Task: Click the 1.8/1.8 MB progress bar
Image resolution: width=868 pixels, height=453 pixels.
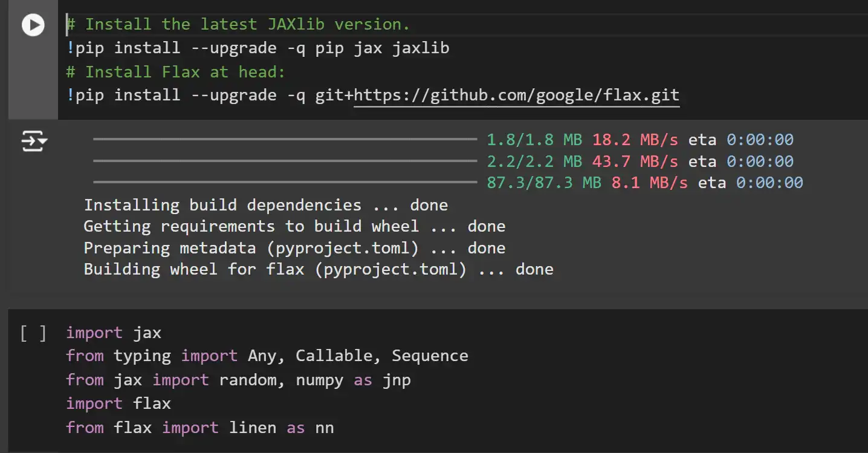Action: pos(285,139)
